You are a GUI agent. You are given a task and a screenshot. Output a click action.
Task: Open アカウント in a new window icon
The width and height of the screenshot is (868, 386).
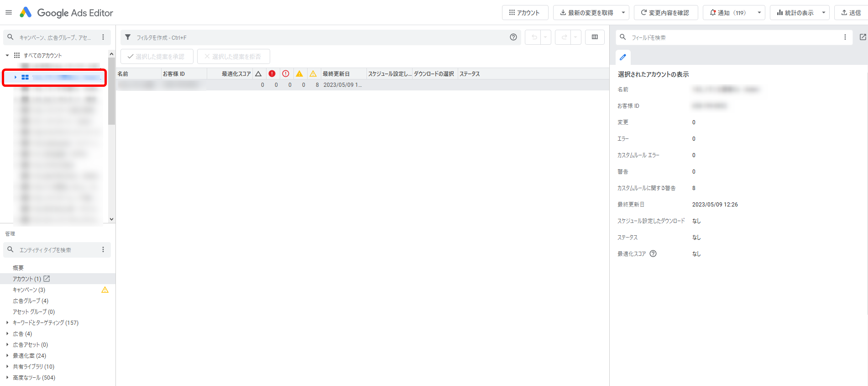coord(47,279)
